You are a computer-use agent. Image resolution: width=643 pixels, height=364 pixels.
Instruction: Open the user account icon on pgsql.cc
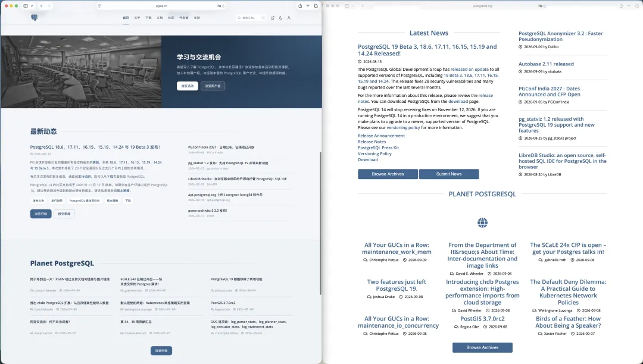(x=289, y=18)
